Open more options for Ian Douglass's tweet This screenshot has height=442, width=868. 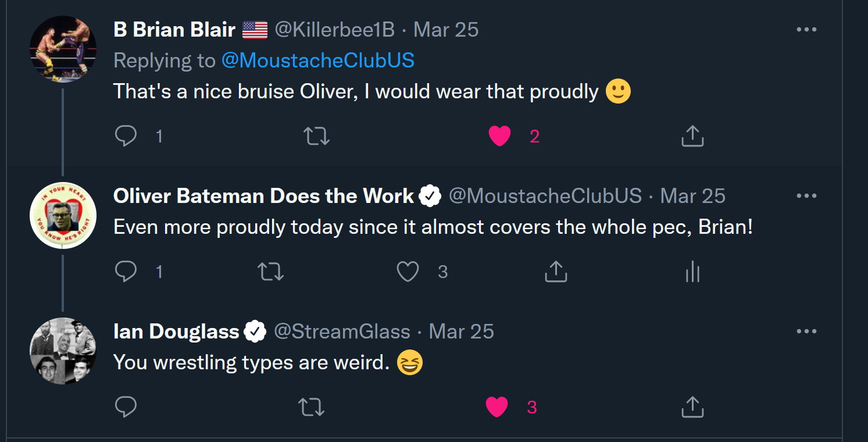pyautogui.click(x=806, y=331)
